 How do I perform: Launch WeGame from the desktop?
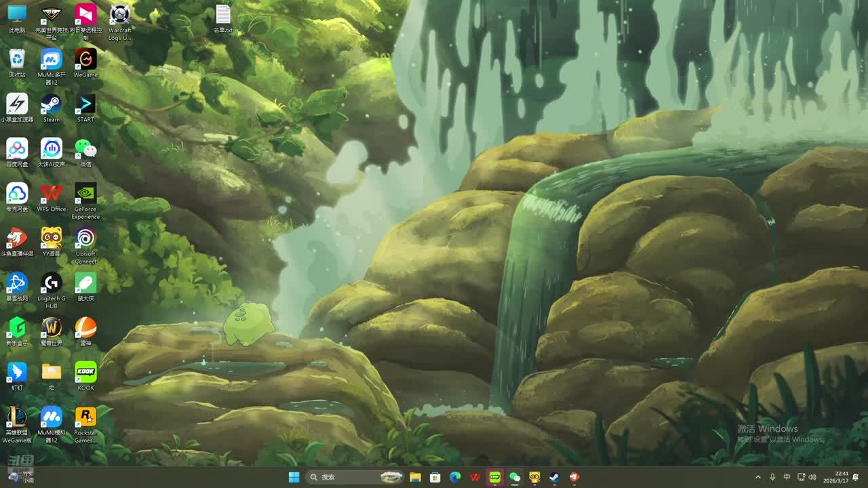coord(85,60)
